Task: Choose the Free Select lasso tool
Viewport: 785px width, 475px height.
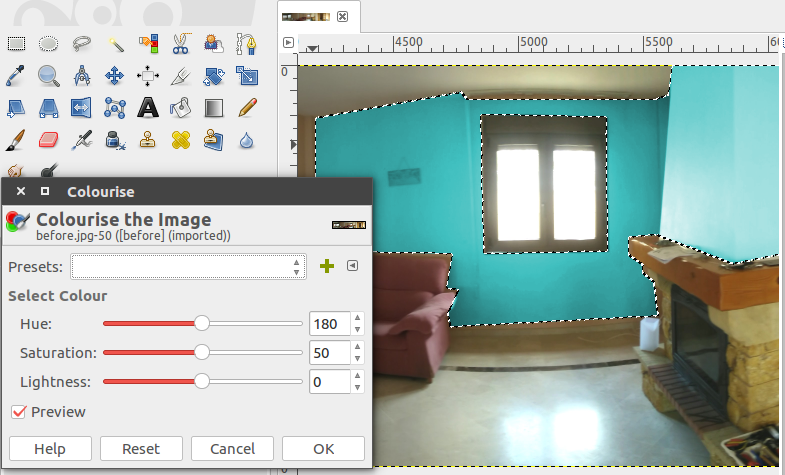Action: pos(82,44)
